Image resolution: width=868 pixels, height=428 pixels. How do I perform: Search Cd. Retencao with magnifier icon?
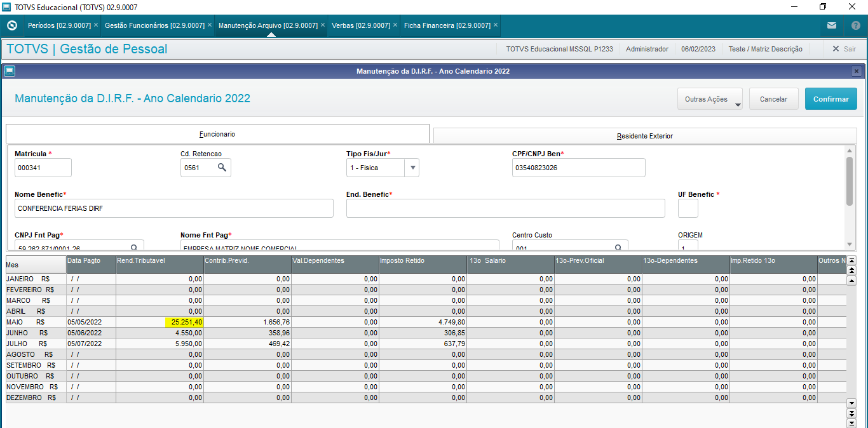[222, 168]
